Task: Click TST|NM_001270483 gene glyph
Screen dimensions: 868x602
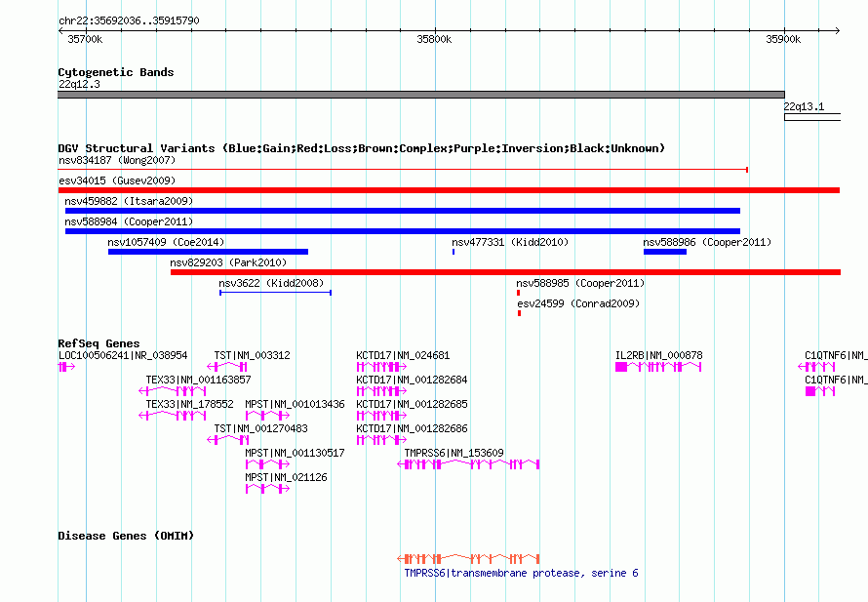Action: click(x=227, y=440)
